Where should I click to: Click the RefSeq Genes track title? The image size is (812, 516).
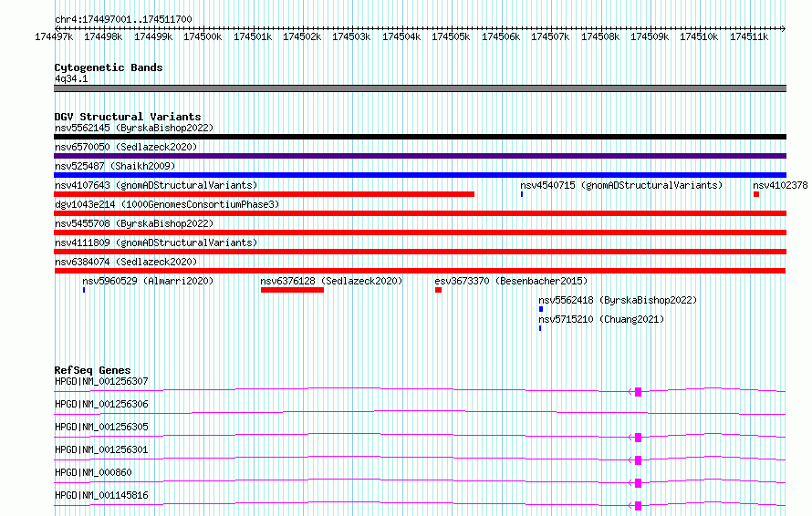click(92, 370)
